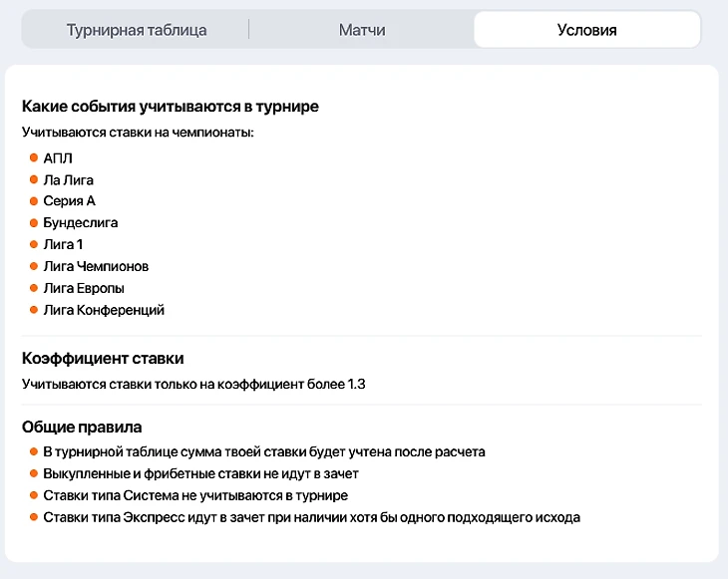728x579 pixels.
Task: Click the rule about Выкупленные и фрибетные ставки
Action: (x=200, y=473)
